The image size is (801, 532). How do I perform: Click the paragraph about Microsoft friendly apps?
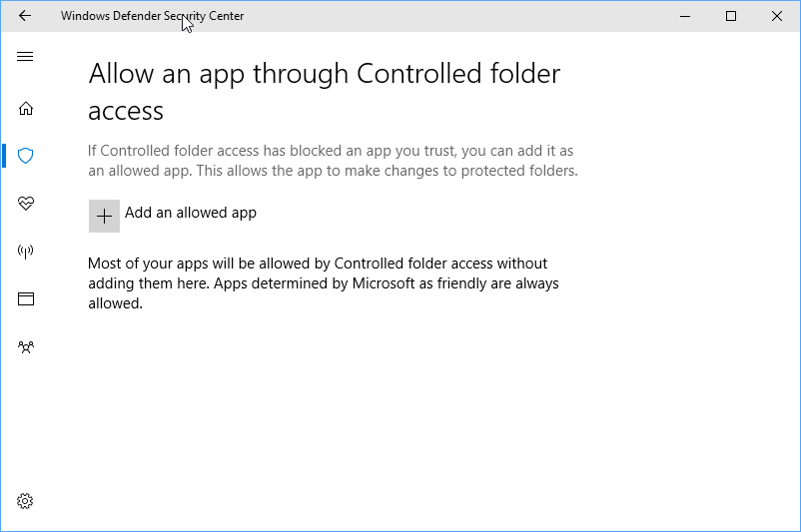[323, 283]
